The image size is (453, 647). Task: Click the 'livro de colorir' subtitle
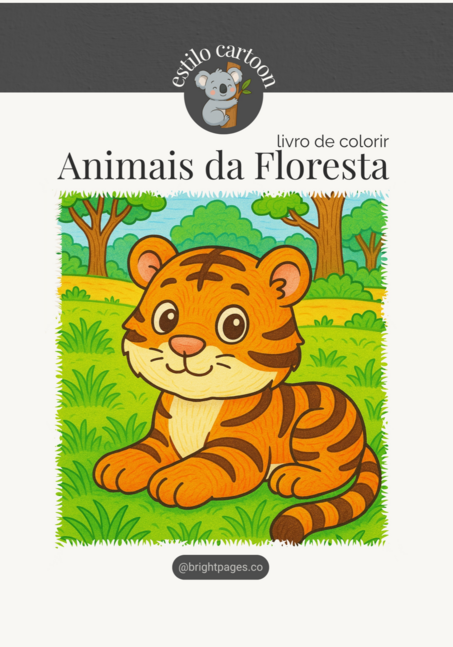(333, 142)
